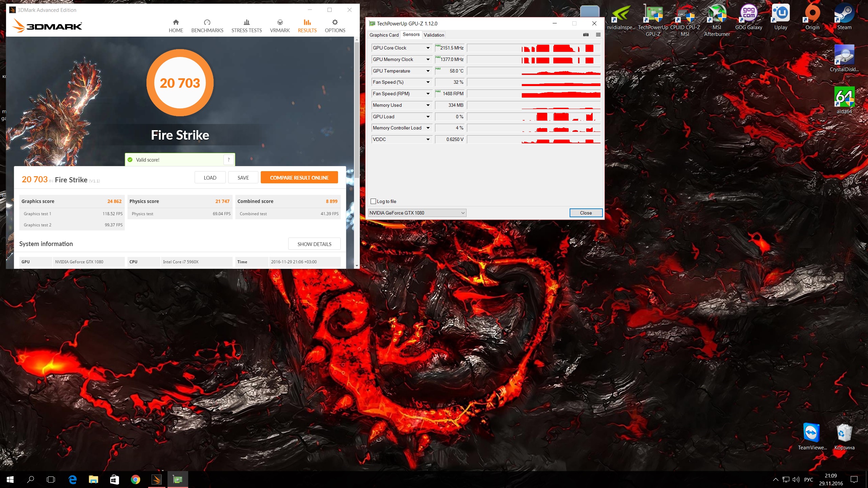Expand the Fan Speed (RPM) dropdown
Screen dimensions: 868x488
point(428,94)
